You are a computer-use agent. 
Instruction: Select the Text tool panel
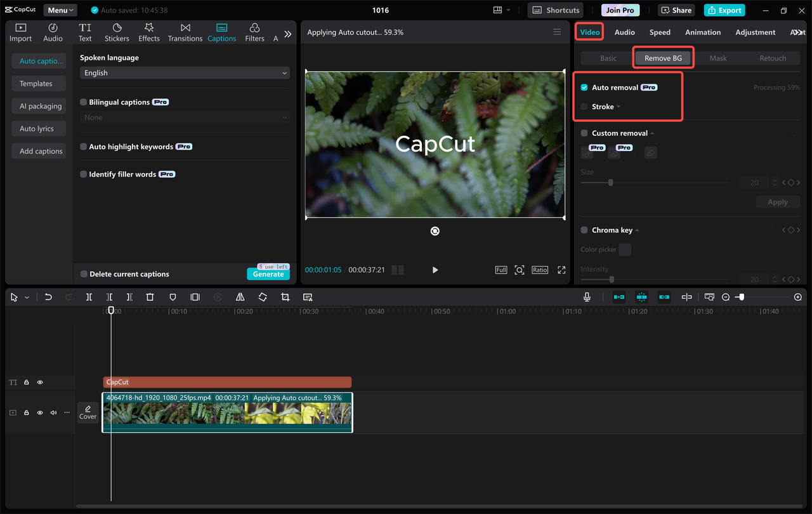point(85,32)
